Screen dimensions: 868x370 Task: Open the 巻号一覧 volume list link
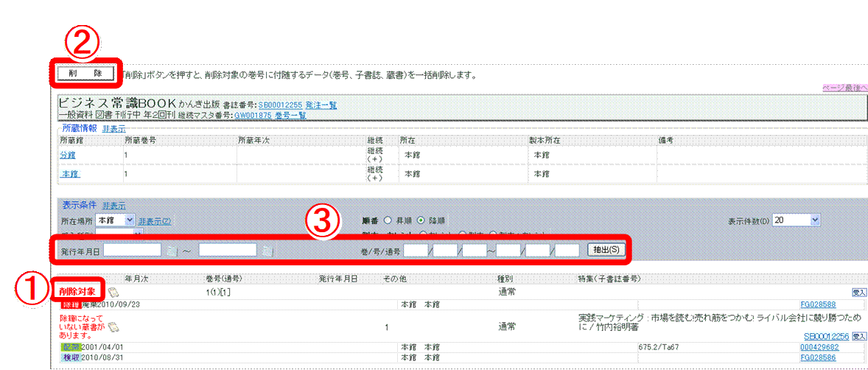pos(290,115)
